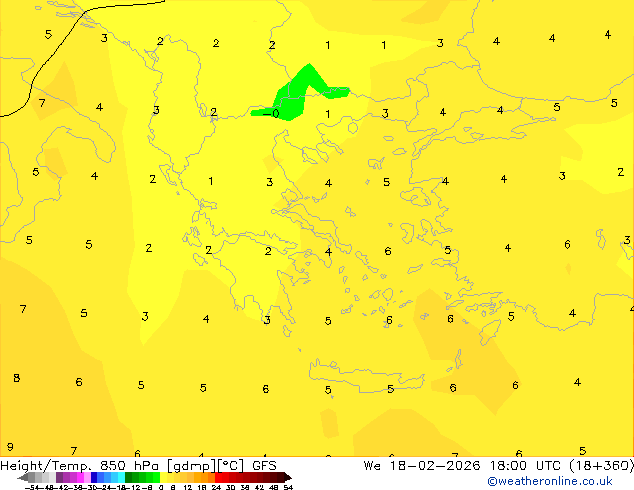Pick the dark blue legend swatch above -30

click(x=94, y=477)
